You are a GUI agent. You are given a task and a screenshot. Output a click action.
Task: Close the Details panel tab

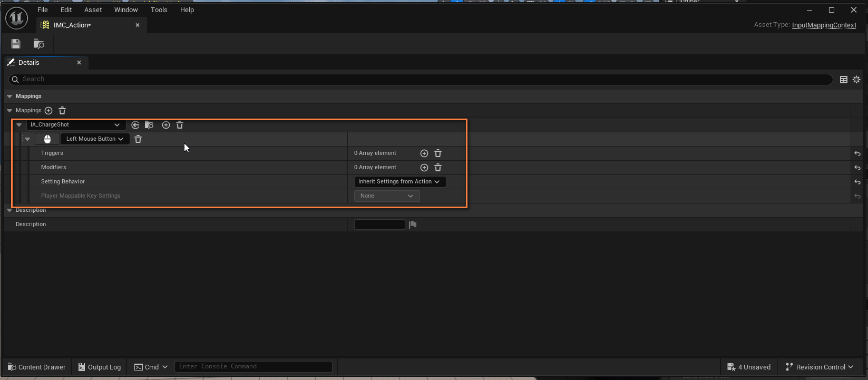click(79, 62)
